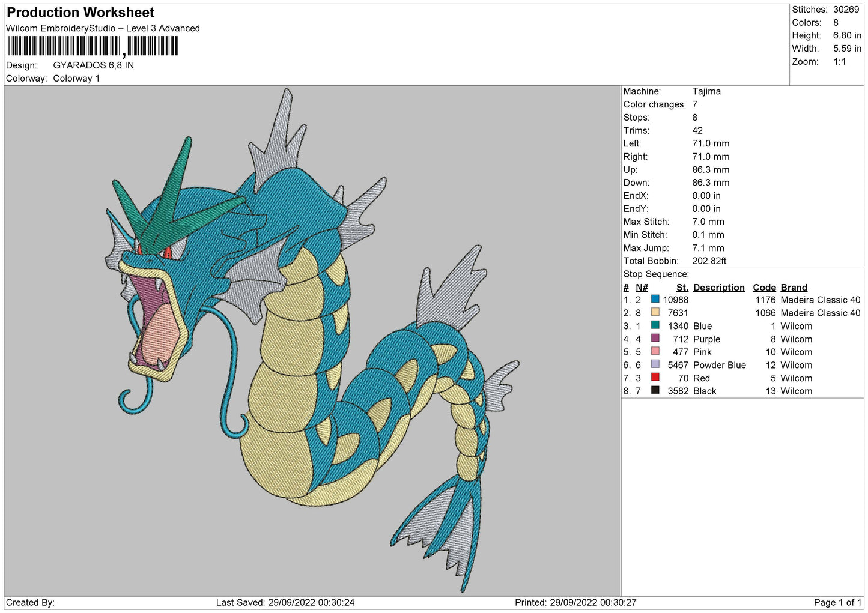The height and width of the screenshot is (613, 868).
Task: Click the Min Stitch value 0.1 mm
Action: [x=708, y=235]
